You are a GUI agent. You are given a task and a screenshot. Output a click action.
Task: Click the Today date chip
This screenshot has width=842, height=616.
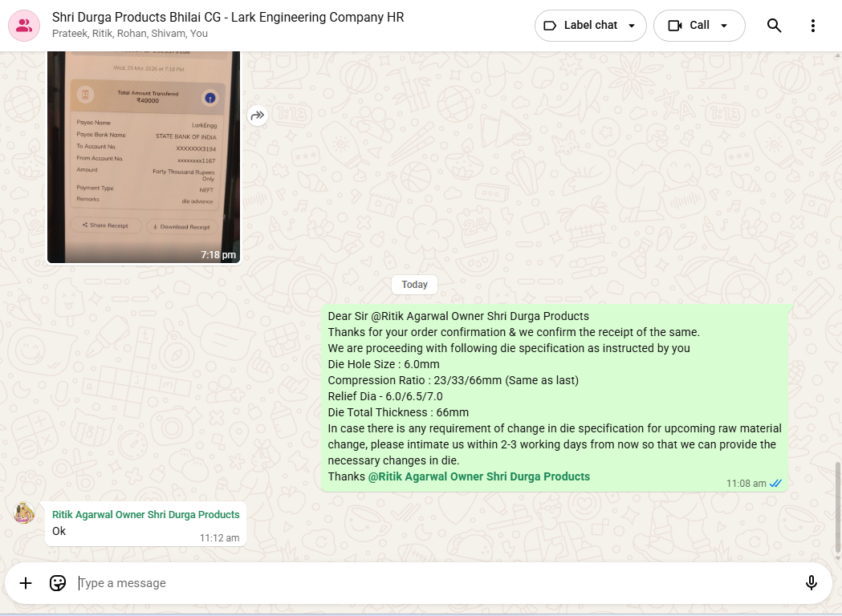click(x=415, y=285)
